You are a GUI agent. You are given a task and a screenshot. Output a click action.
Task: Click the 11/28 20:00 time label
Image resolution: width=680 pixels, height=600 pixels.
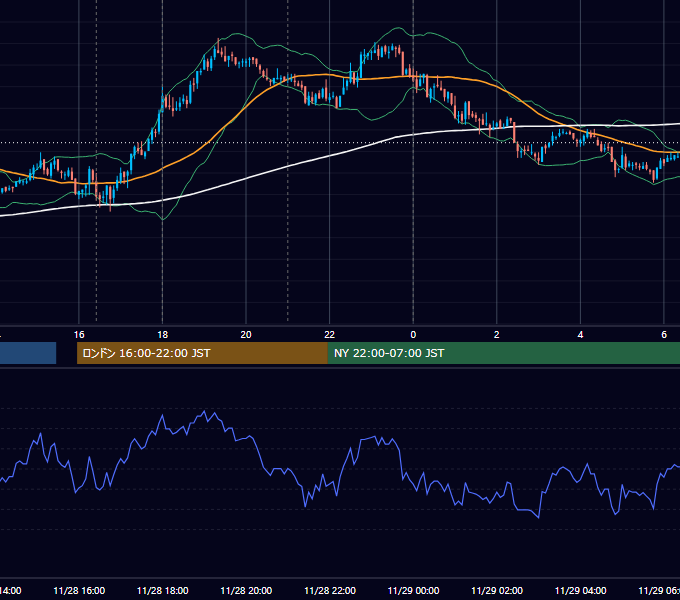coord(246,590)
